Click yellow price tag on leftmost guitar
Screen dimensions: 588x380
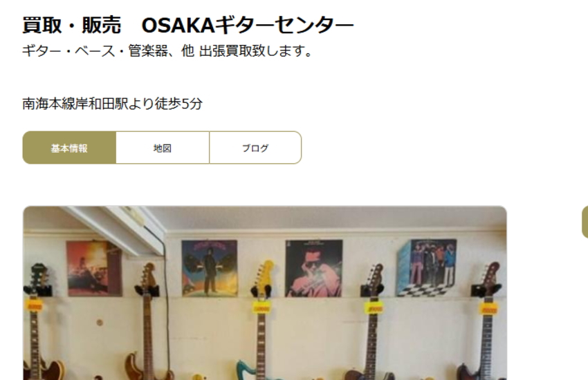[x=34, y=305]
